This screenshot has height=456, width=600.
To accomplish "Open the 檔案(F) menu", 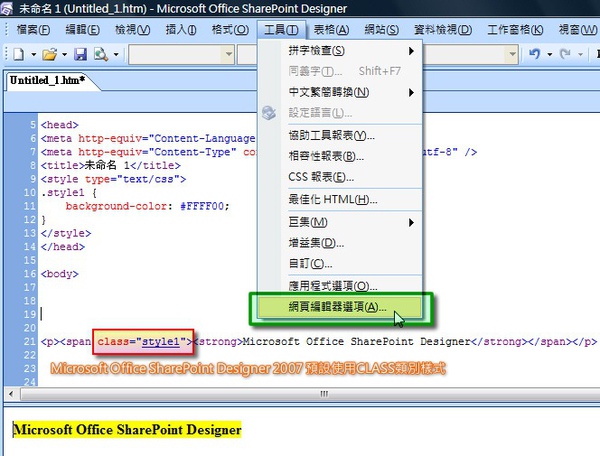I will point(33,29).
